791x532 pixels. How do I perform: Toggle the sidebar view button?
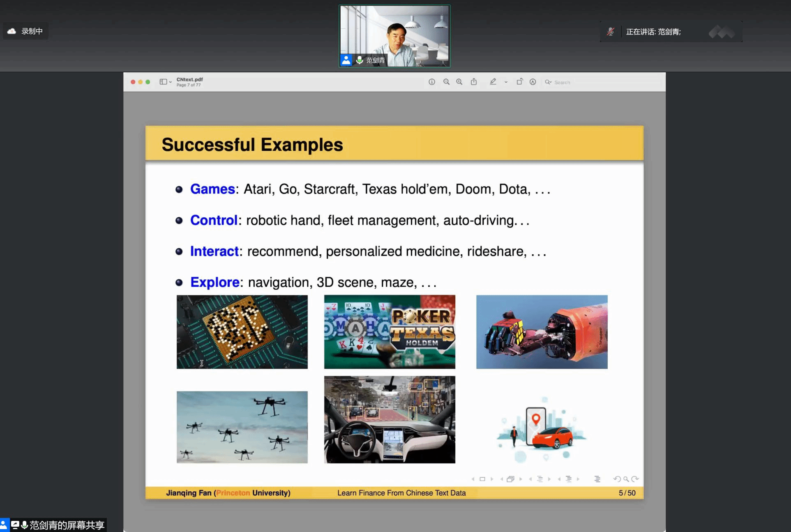tap(163, 82)
